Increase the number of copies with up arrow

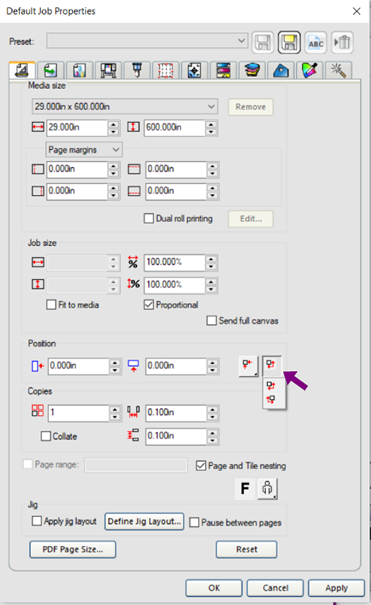point(115,409)
